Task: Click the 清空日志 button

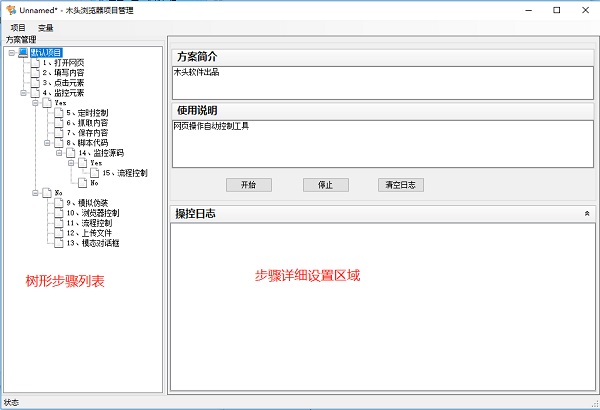Action: click(401, 185)
